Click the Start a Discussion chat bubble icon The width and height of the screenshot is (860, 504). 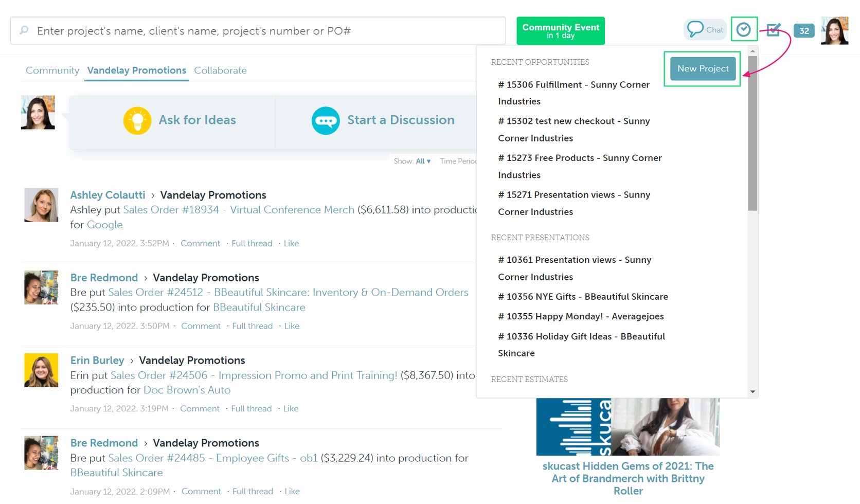click(x=326, y=120)
